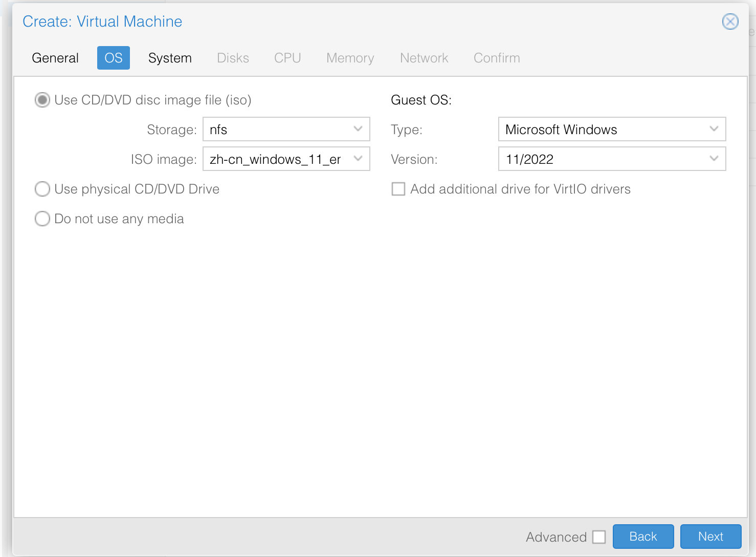756x557 pixels.
Task: Click the Back button
Action: tap(643, 537)
